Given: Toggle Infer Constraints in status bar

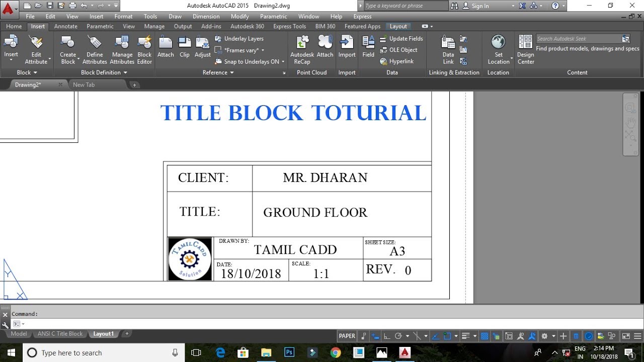Looking at the screenshot, I should coord(363,336).
